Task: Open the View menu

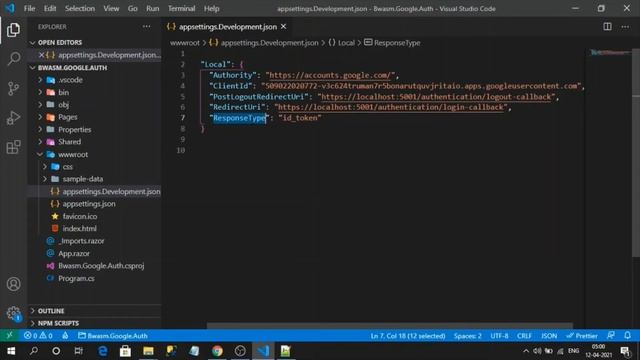Action: point(111,9)
